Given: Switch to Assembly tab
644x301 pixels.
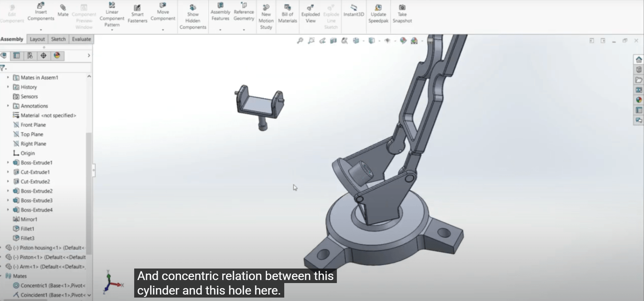Looking at the screenshot, I should click(12, 39).
